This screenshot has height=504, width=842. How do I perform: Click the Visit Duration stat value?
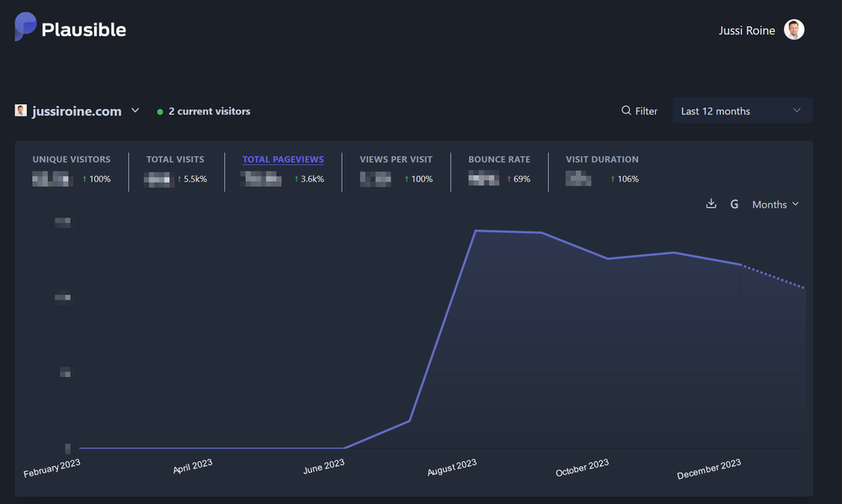tap(578, 178)
